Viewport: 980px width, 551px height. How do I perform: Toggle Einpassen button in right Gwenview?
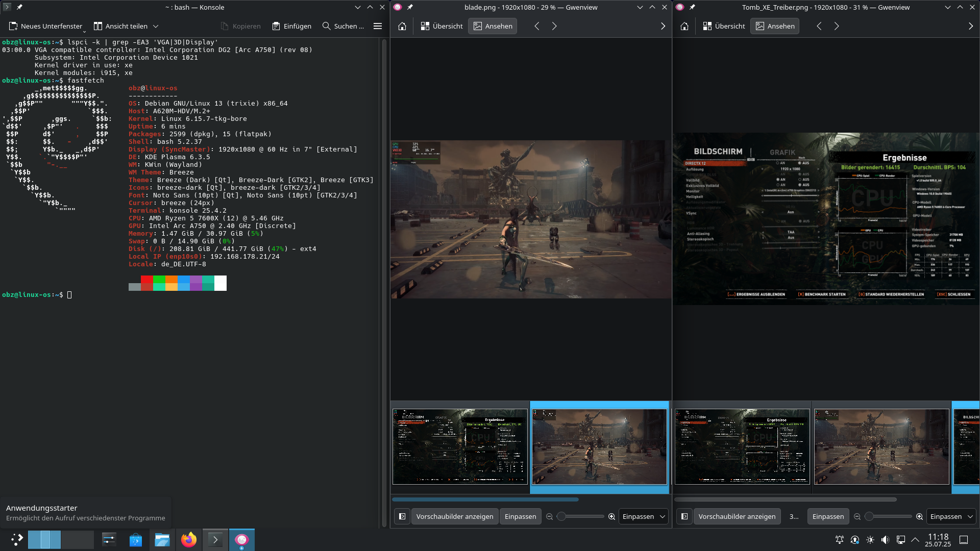pyautogui.click(x=828, y=516)
